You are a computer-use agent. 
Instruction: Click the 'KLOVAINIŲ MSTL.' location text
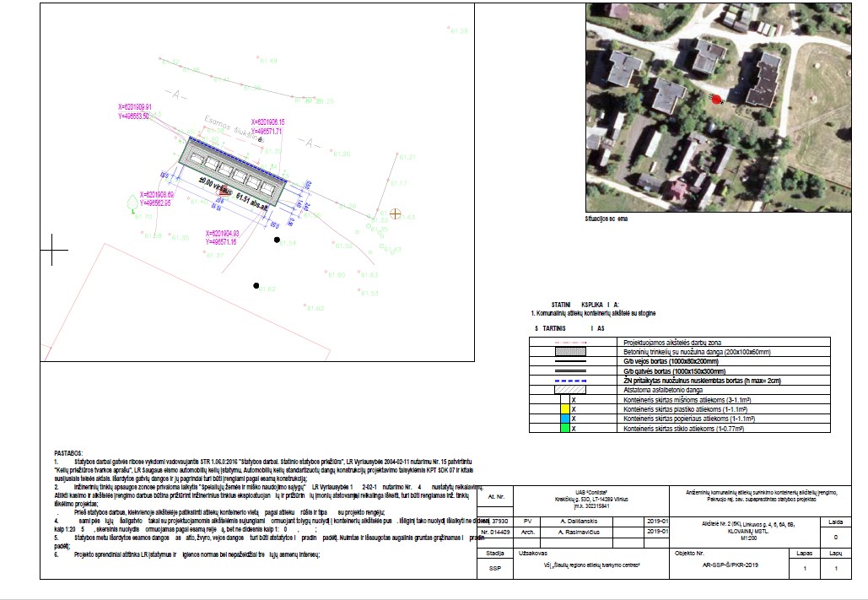tap(748, 531)
